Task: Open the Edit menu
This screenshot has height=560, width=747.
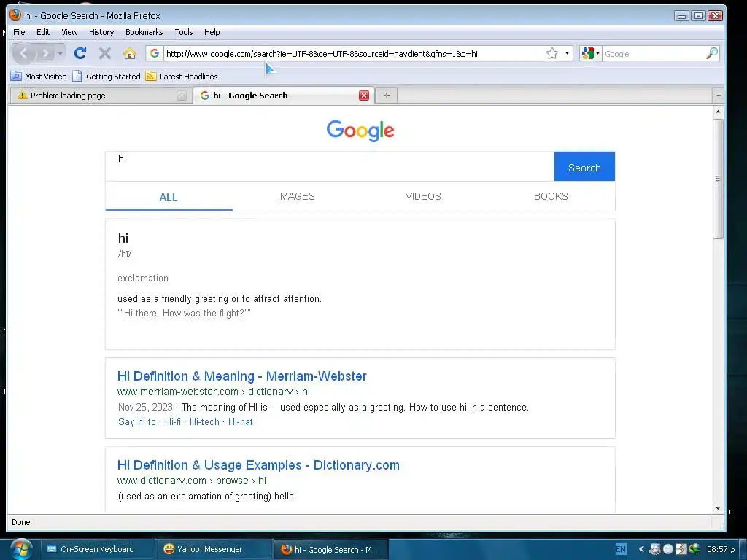Action: coord(43,32)
